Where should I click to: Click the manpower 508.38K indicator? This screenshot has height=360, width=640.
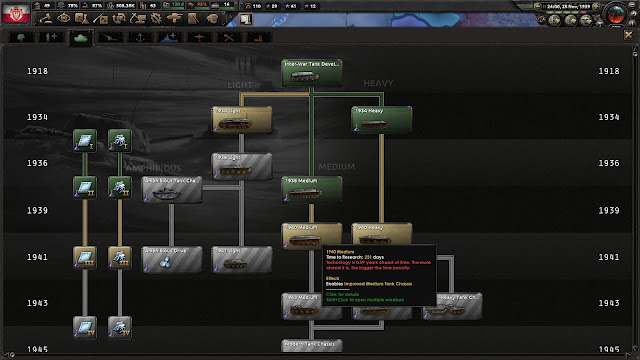pyautogui.click(x=121, y=6)
